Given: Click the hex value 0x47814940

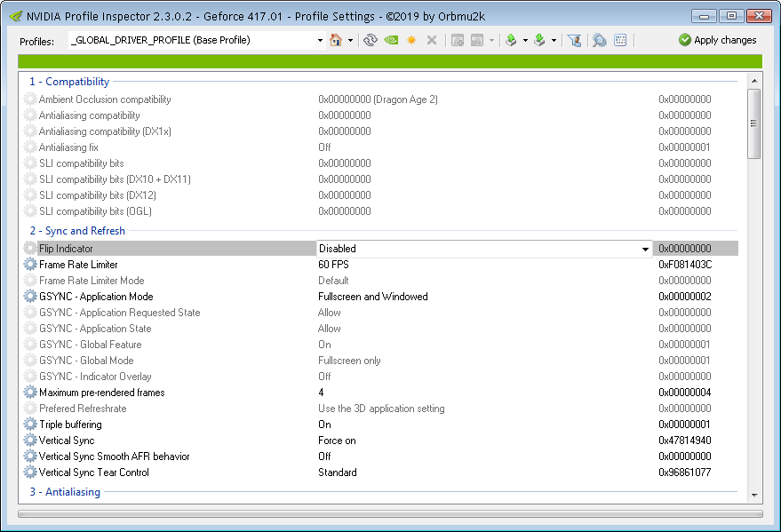Looking at the screenshot, I should (x=685, y=441).
